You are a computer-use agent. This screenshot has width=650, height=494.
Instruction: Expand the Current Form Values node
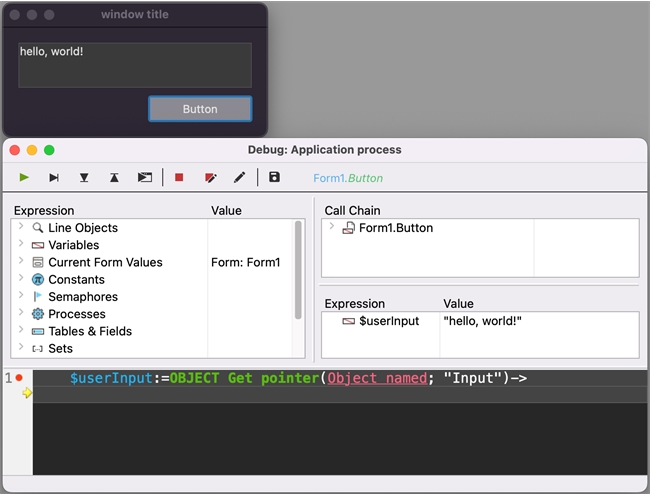21,262
